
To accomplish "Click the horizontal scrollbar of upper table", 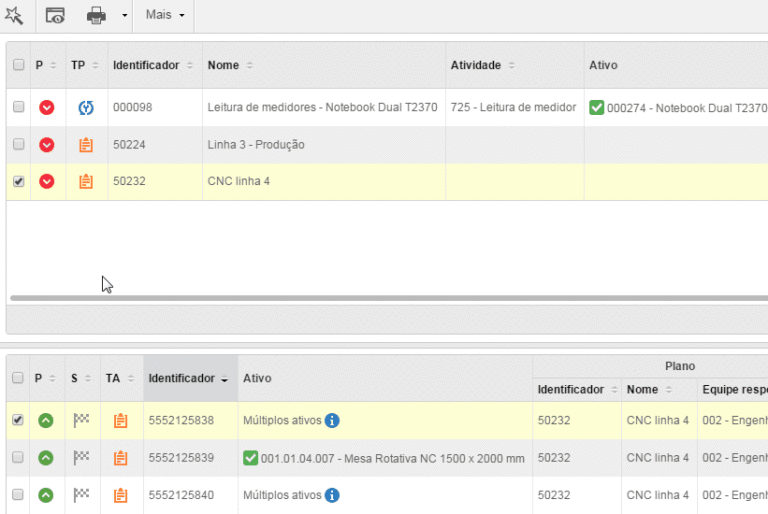I will [x=388, y=298].
